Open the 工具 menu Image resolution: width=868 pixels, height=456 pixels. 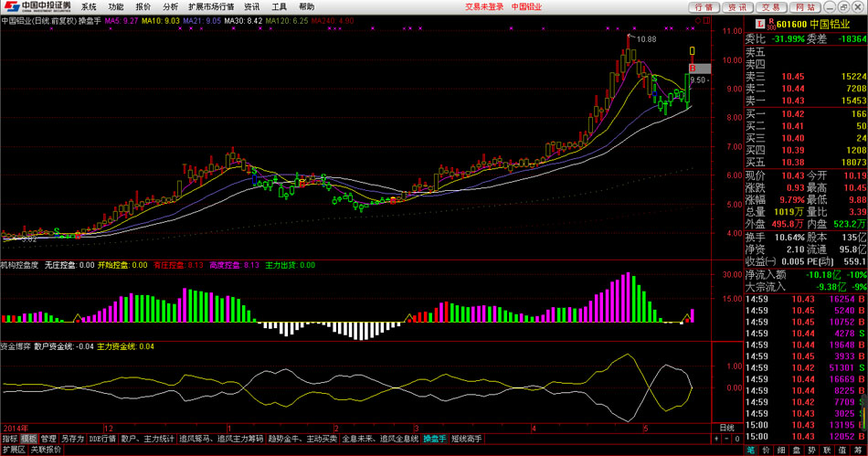(x=279, y=6)
